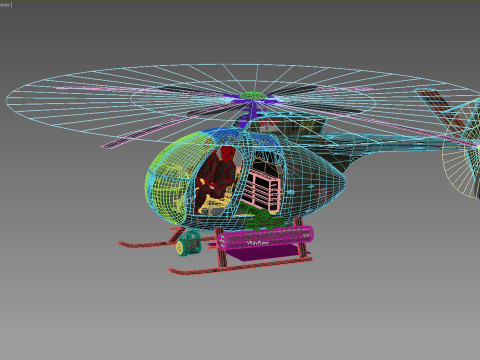Viewport: 480px width, 360px height.
Task: Select the purple rotor mast below the hub
Action: point(252,112)
